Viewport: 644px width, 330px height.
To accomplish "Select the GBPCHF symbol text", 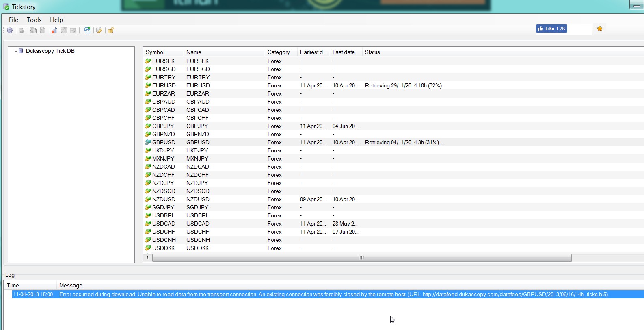I will point(163,118).
